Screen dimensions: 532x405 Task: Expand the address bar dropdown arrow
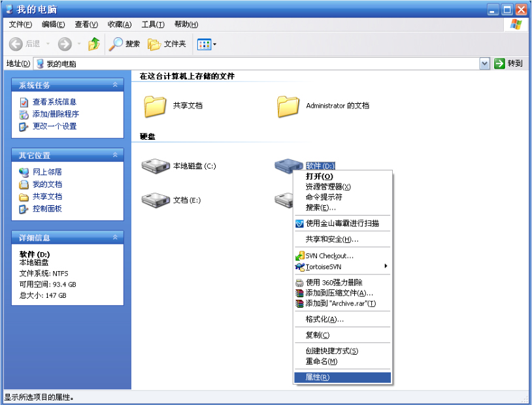coord(484,63)
